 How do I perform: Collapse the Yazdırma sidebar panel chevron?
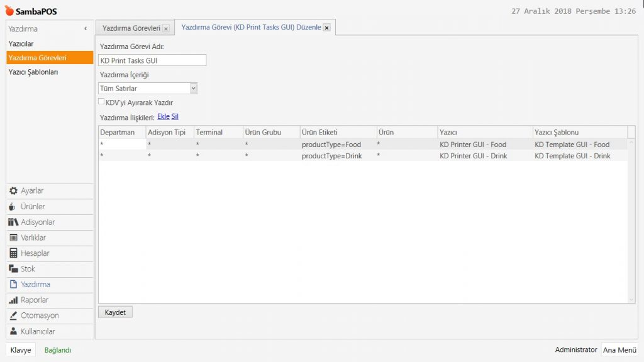pyautogui.click(x=86, y=29)
